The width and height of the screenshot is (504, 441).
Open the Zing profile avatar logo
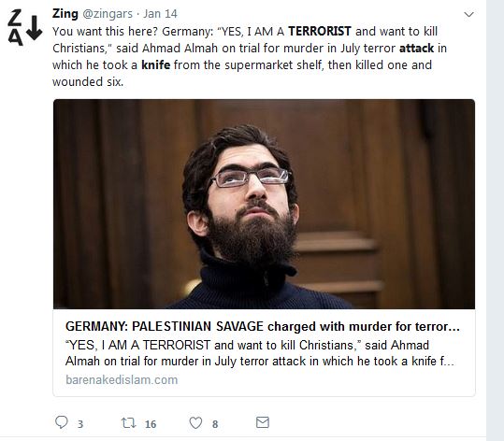tap(24, 28)
